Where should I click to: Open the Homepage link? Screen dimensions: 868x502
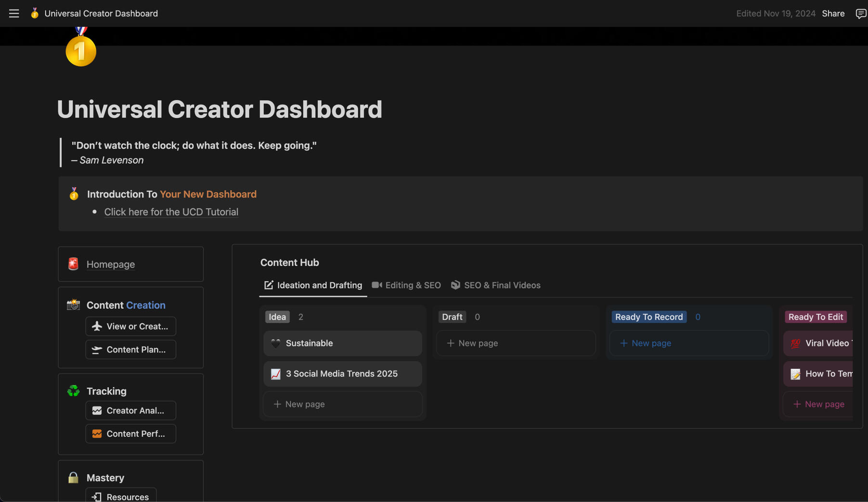110,264
